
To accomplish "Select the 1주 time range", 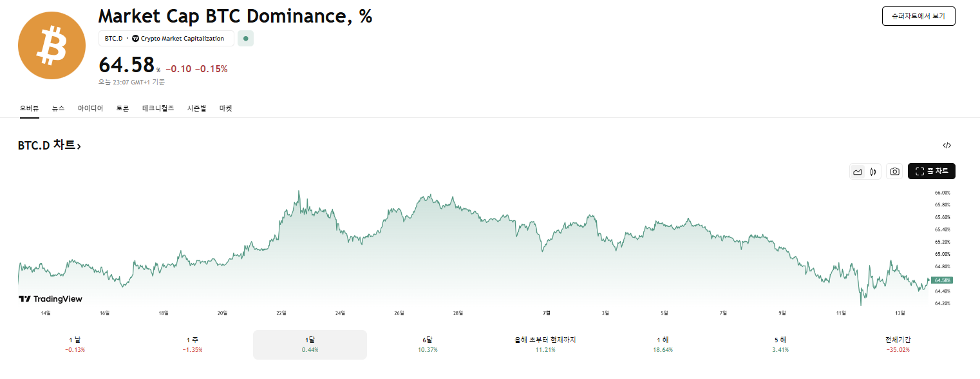I will point(193,344).
